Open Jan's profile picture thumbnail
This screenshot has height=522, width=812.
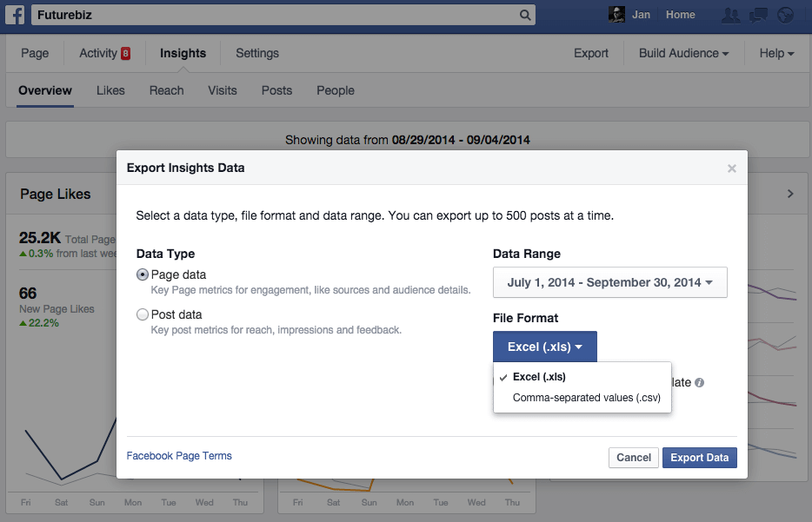616,15
